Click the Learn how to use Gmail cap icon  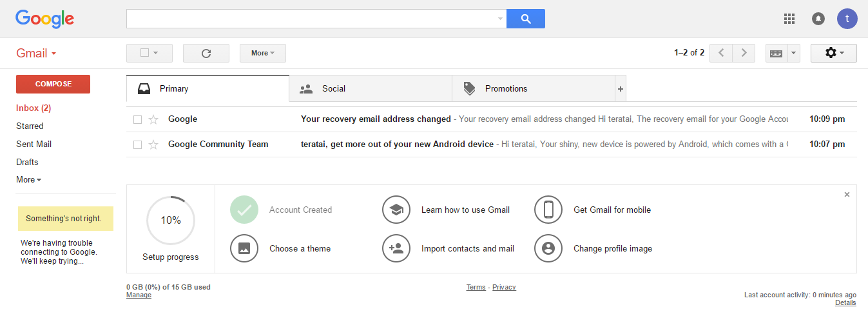point(396,210)
